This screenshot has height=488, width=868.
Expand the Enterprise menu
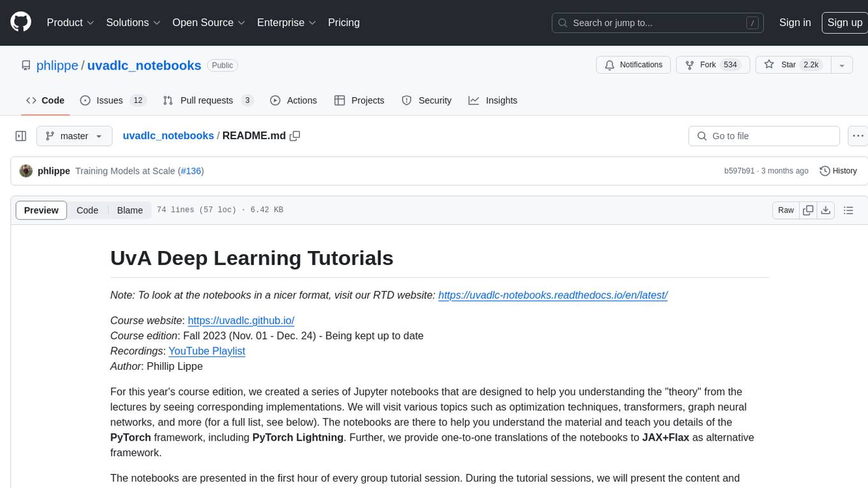tap(287, 22)
